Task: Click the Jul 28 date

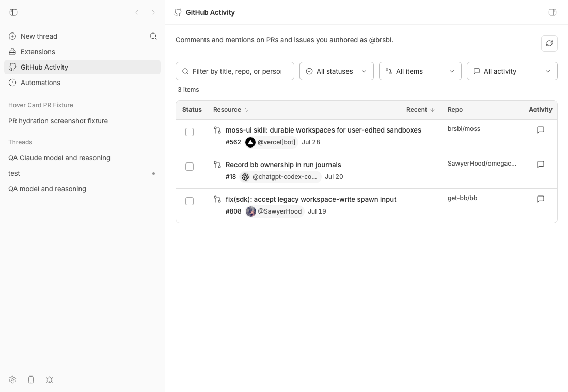Action: tap(311, 142)
